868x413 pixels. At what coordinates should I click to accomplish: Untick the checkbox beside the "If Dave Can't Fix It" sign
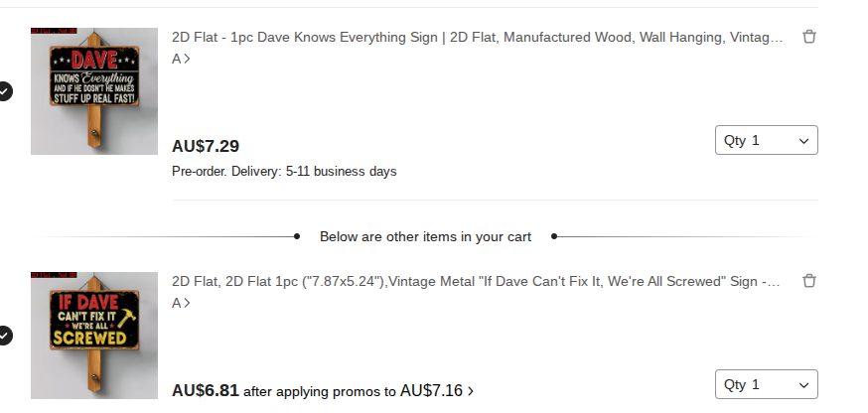point(5,336)
